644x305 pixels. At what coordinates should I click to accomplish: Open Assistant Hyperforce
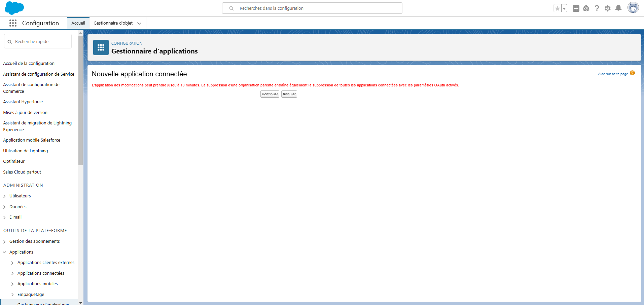(23, 102)
